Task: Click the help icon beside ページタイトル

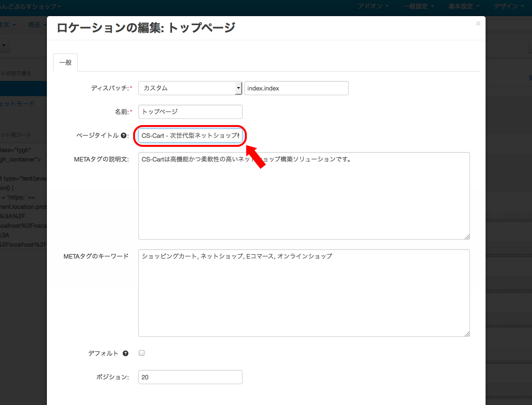Action: pos(124,135)
